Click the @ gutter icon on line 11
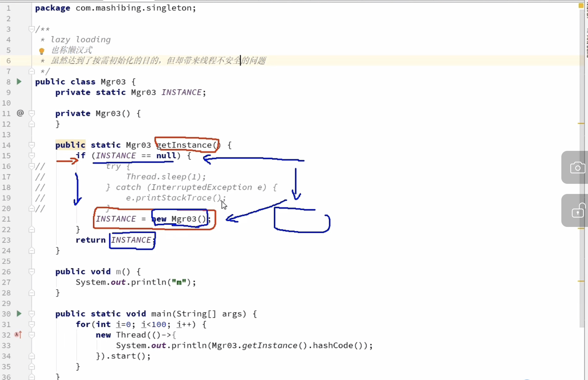Viewport: 588px width, 380px height. click(x=20, y=113)
